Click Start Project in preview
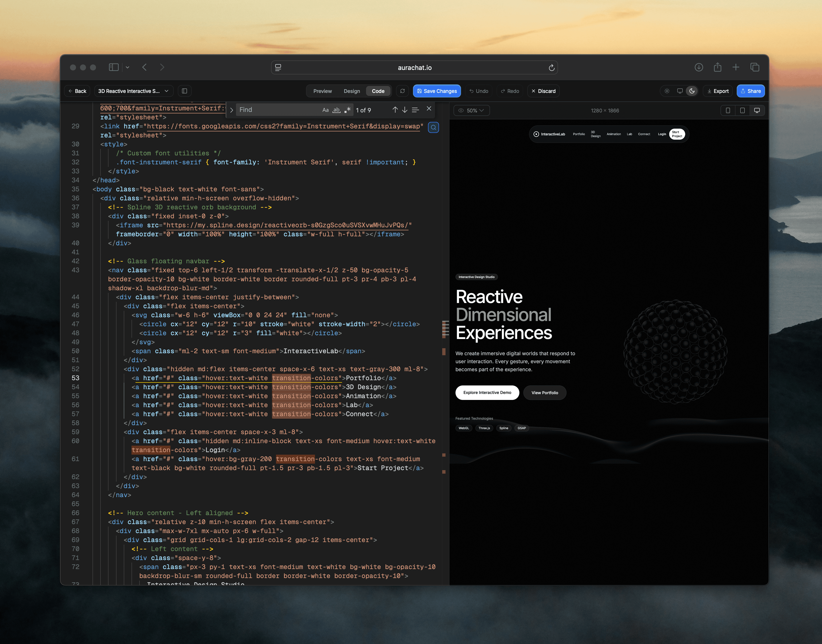This screenshot has height=644, width=822. tap(677, 134)
